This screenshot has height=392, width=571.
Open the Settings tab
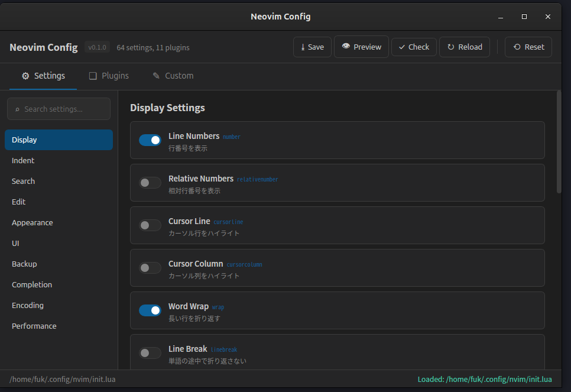(43, 76)
